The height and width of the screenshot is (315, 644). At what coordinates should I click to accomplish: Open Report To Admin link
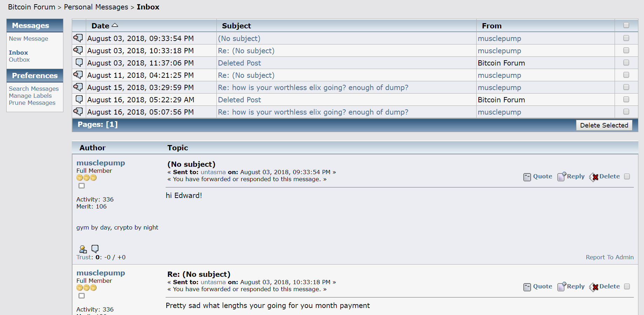tap(610, 257)
